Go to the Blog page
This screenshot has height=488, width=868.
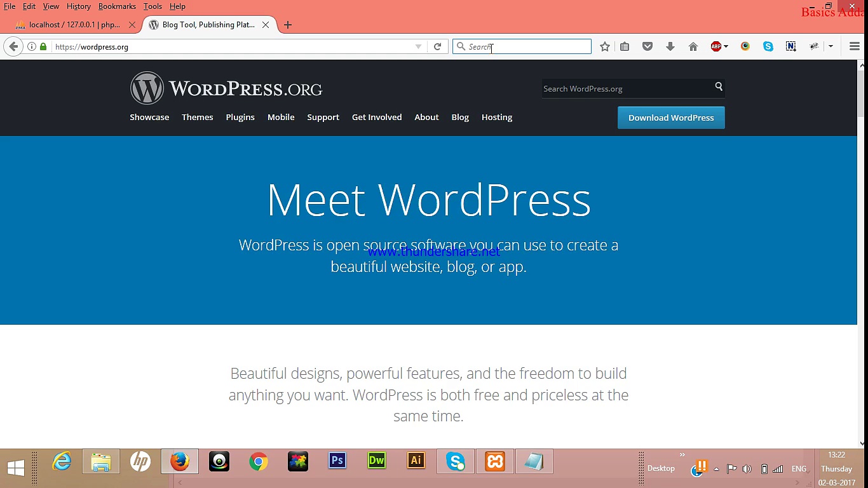[x=460, y=117]
